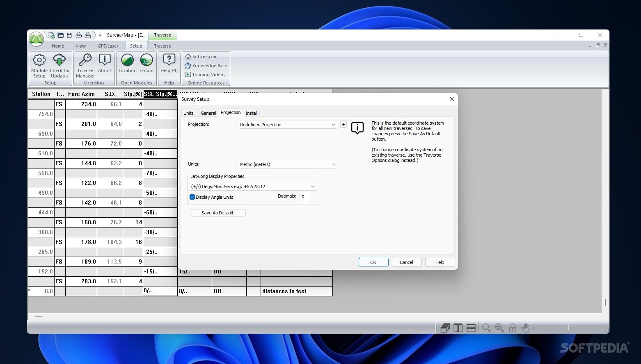Click the S.D. column header
Image resolution: width=641 pixels, height=364 pixels.
click(110, 94)
